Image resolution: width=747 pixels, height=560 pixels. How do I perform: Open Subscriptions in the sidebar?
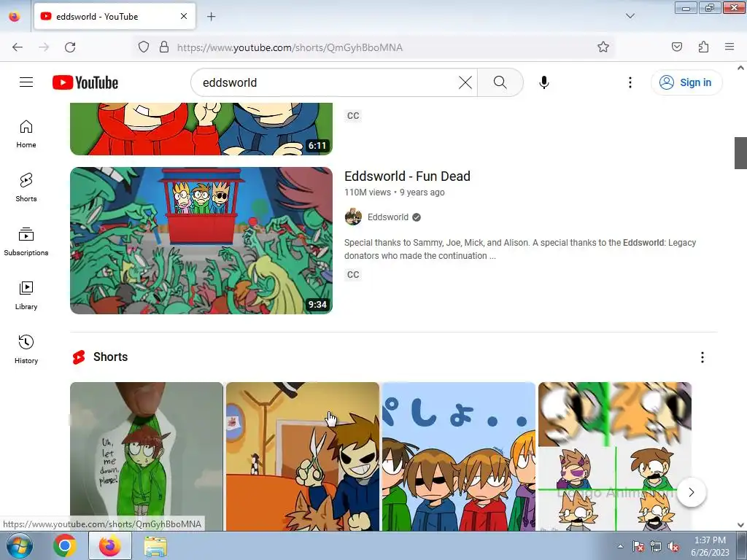click(x=26, y=242)
